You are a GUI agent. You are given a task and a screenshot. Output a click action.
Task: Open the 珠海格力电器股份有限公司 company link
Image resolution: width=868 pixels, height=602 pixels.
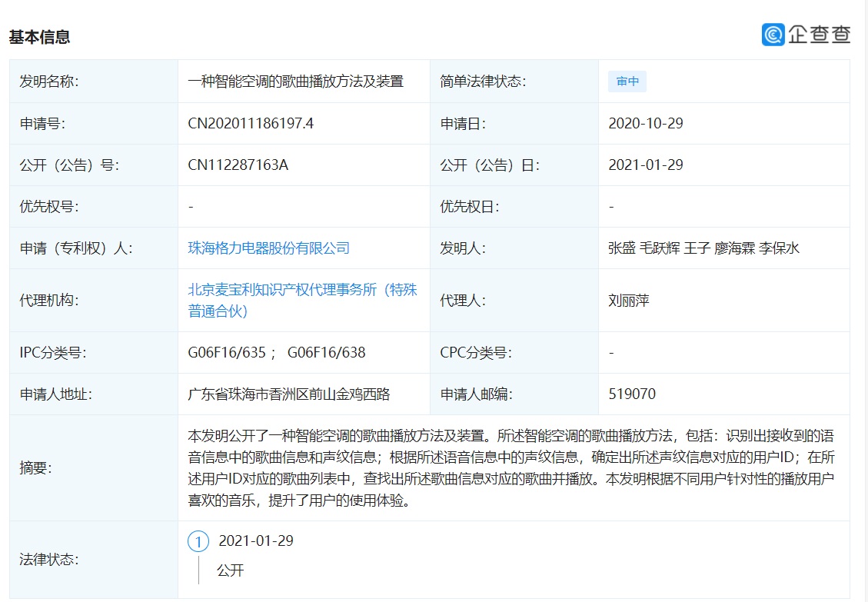pyautogui.click(x=268, y=248)
